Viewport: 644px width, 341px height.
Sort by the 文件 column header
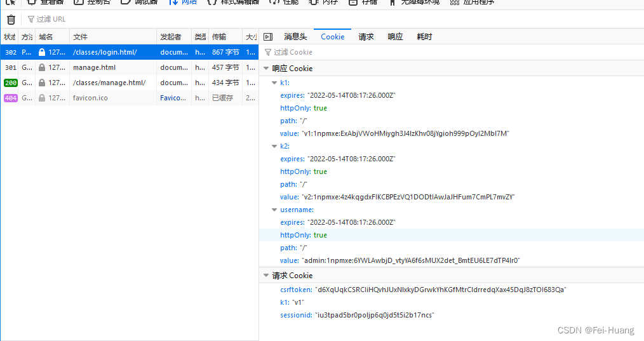click(113, 37)
